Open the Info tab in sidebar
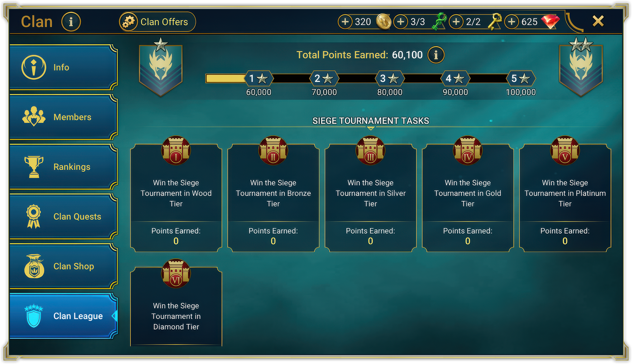Viewport: 632px width, 364px height. tap(63, 67)
